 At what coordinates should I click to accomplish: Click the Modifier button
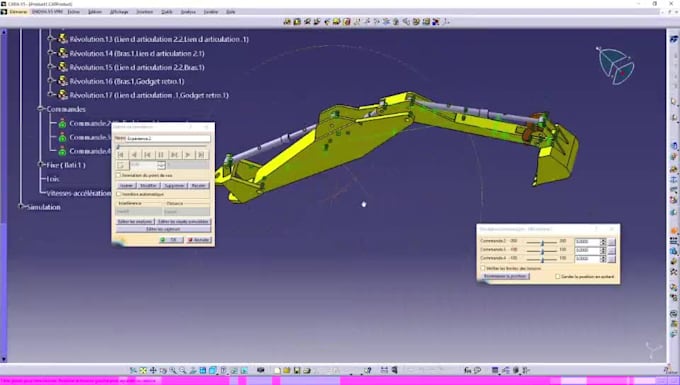[x=149, y=186]
